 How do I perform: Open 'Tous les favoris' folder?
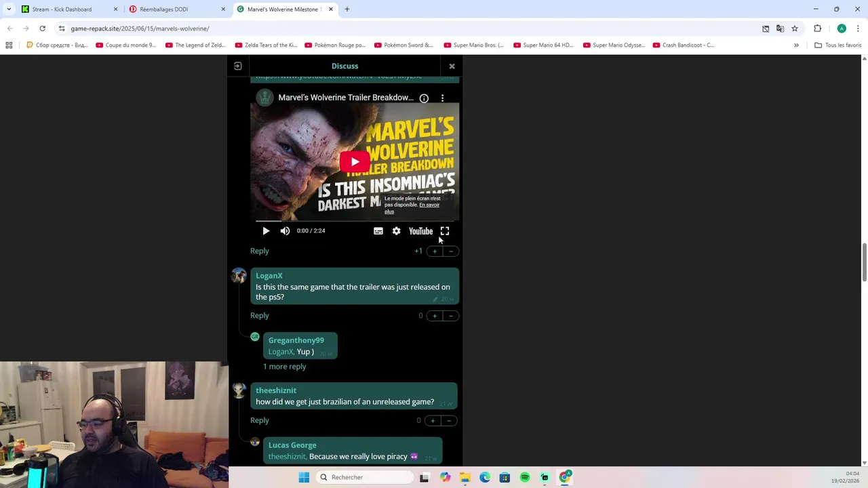point(838,45)
